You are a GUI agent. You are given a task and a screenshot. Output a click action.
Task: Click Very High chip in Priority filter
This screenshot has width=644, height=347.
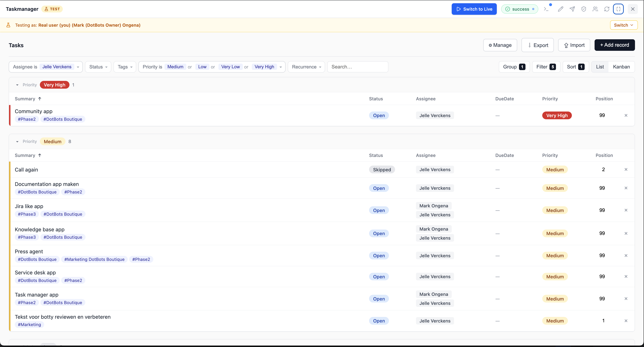264,67
